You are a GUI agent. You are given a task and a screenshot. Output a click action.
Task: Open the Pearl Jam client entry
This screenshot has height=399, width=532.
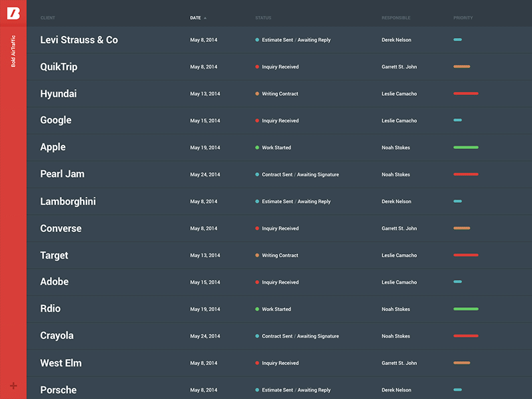pyautogui.click(x=64, y=174)
